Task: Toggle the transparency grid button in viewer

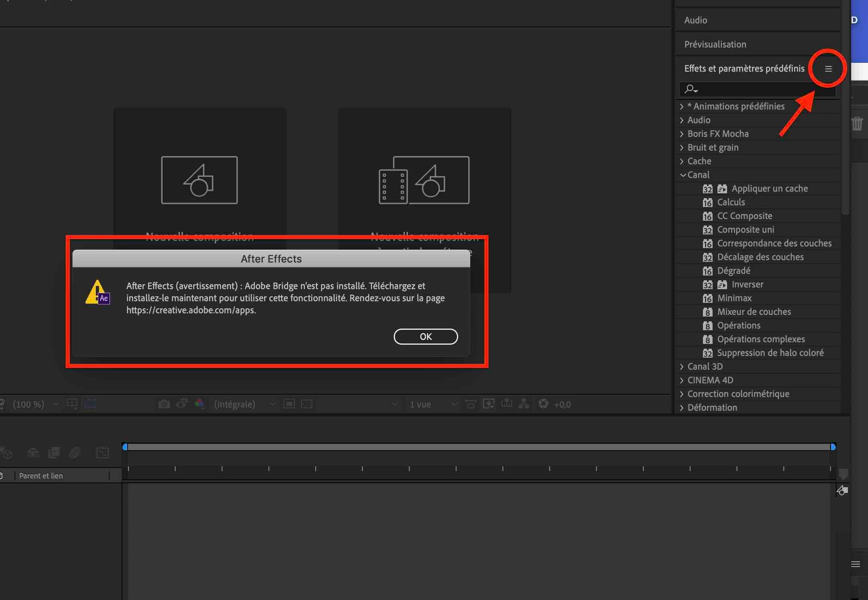Action: [307, 404]
